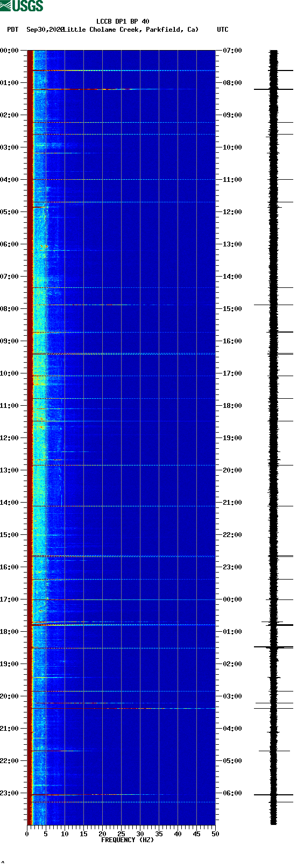Click the 01:00 PDT time label
This screenshot has width=297, height=868.
pos(10,83)
